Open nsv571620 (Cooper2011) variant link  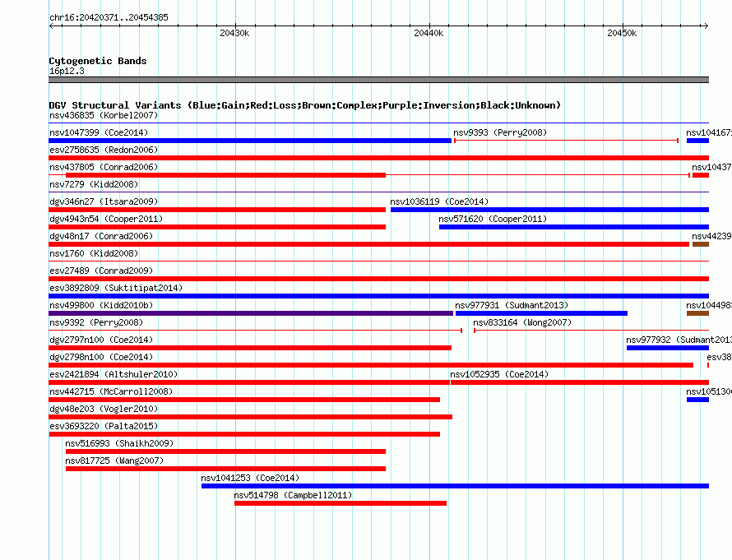coord(493,219)
